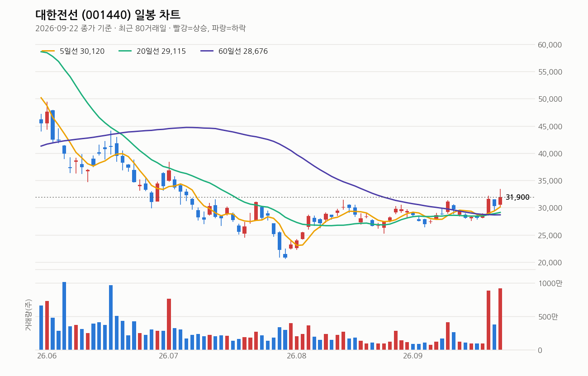The width and height of the screenshot is (588, 376).
Task: Select the "5일선 30,120" legend entry
Action: [x=73, y=52]
